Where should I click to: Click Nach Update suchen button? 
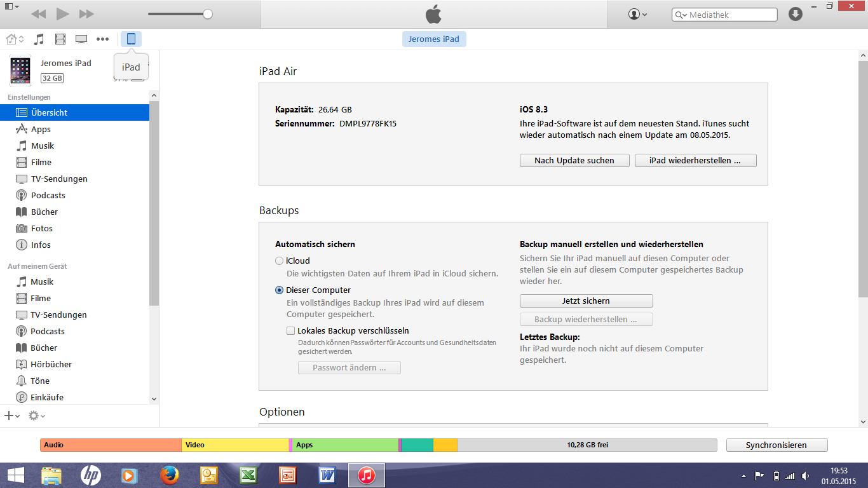574,160
